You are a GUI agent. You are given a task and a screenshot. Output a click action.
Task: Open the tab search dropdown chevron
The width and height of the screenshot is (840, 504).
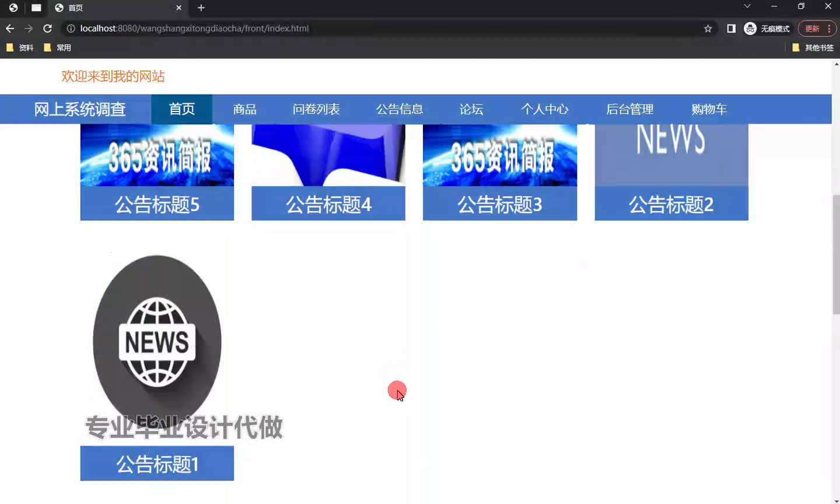pyautogui.click(x=747, y=6)
